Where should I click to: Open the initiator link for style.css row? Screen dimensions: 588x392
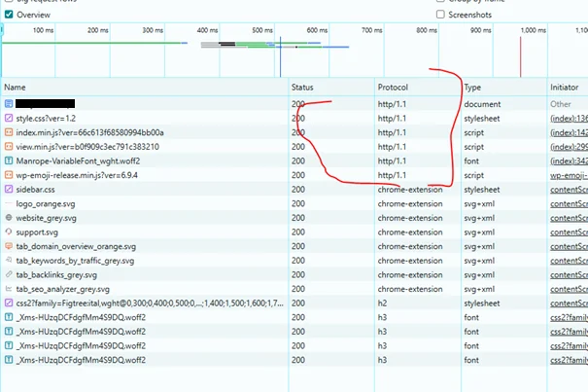pos(568,118)
